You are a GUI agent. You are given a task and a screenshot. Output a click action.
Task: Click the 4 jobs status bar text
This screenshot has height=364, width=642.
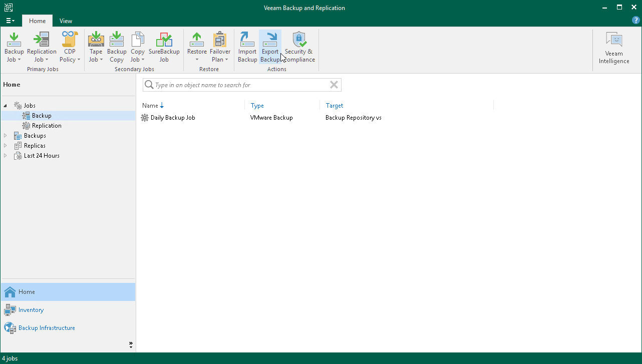(x=10, y=358)
